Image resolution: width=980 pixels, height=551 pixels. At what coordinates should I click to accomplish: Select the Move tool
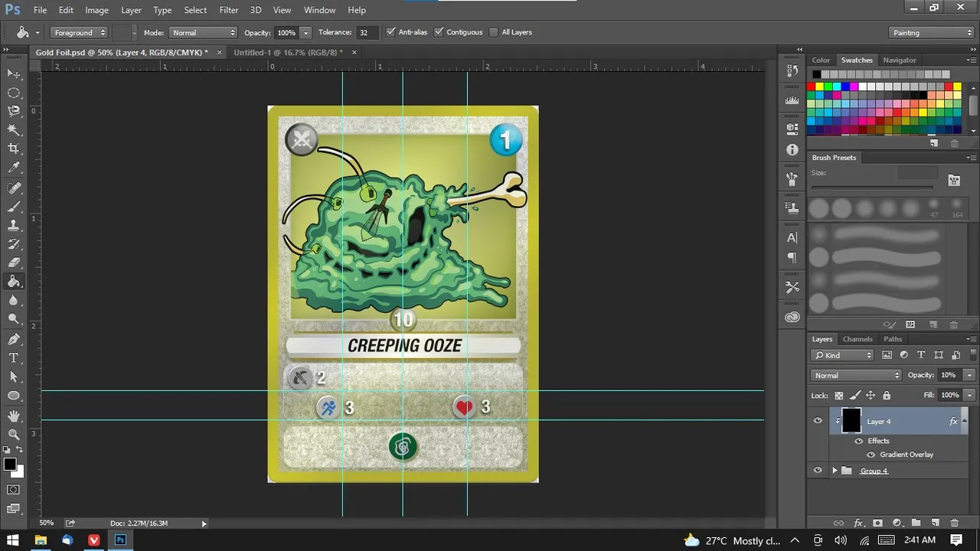pyautogui.click(x=14, y=73)
